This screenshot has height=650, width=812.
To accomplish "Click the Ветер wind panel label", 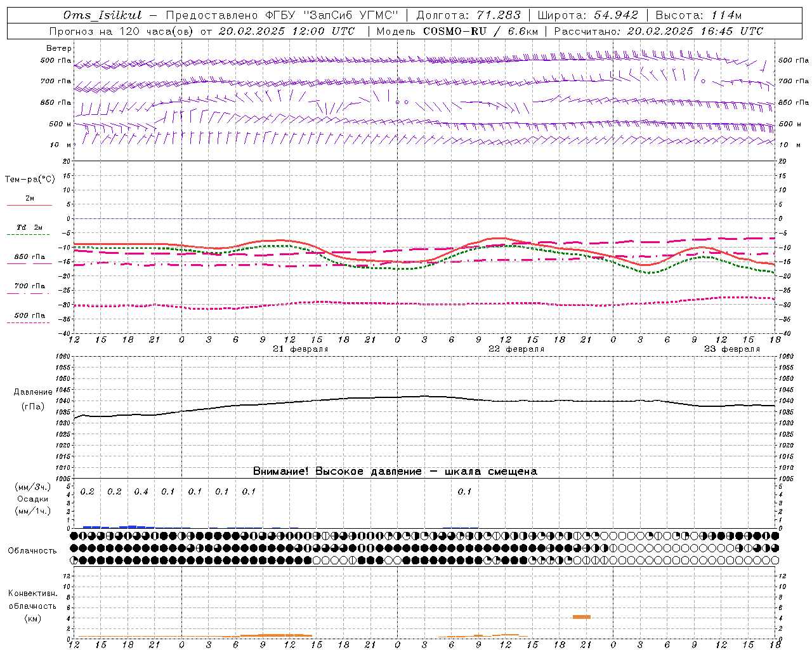I will click(59, 48).
